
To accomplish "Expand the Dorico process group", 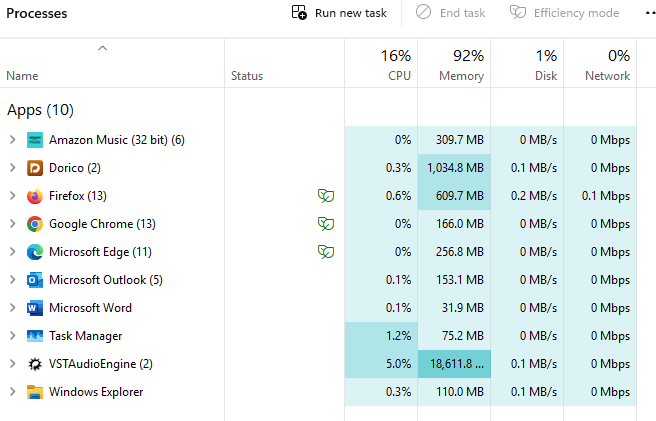I will pos(13,168).
